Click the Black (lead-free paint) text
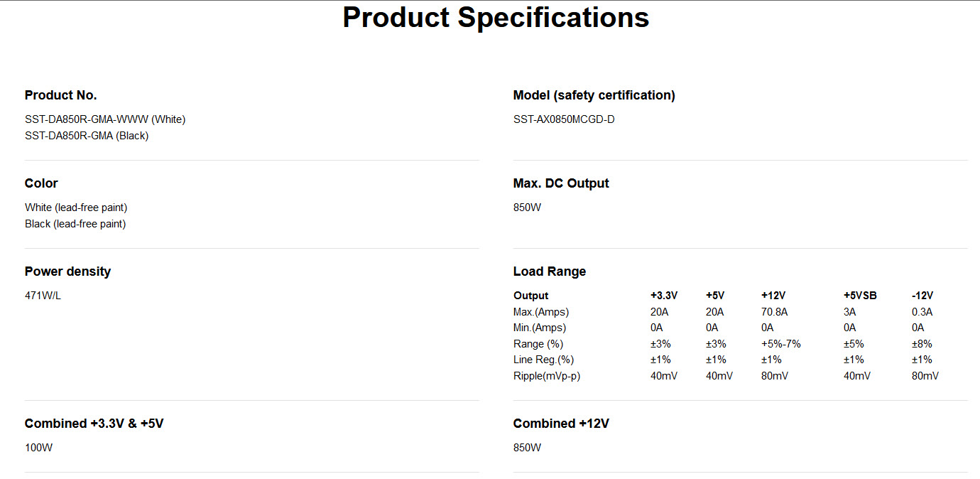980x479 pixels. [x=75, y=224]
